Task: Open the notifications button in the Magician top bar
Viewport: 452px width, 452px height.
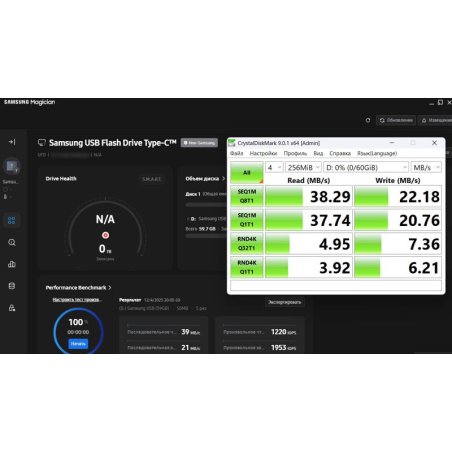Action: coord(436,120)
